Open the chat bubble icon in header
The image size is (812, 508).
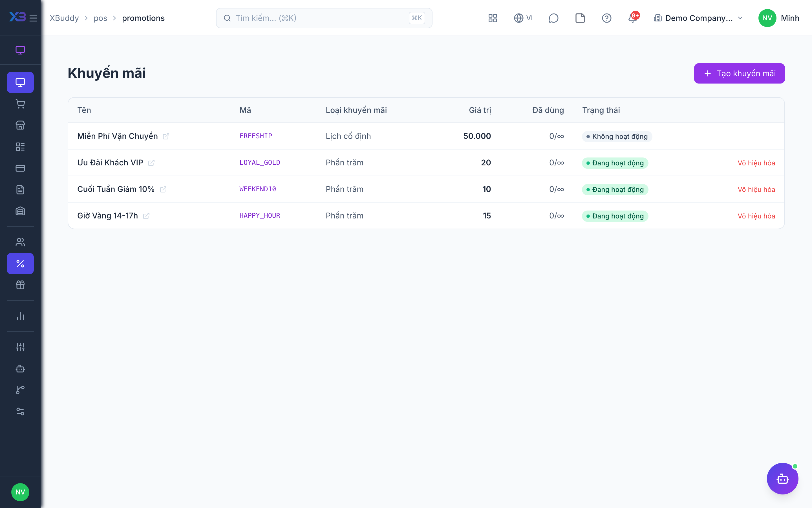[x=553, y=18]
